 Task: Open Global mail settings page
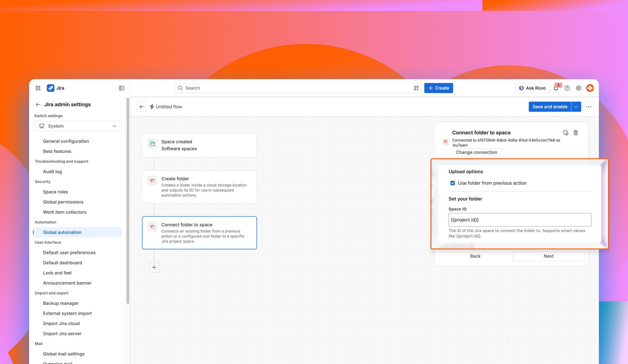[63, 354]
